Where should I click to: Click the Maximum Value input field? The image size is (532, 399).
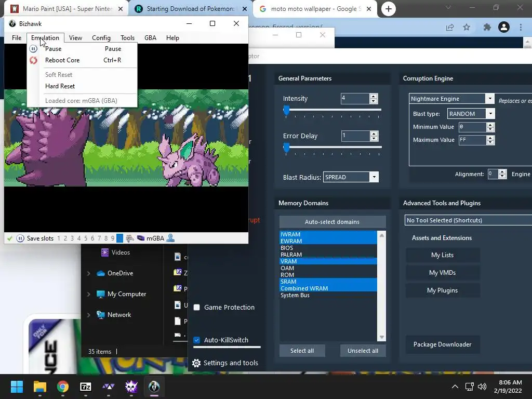[x=472, y=140]
